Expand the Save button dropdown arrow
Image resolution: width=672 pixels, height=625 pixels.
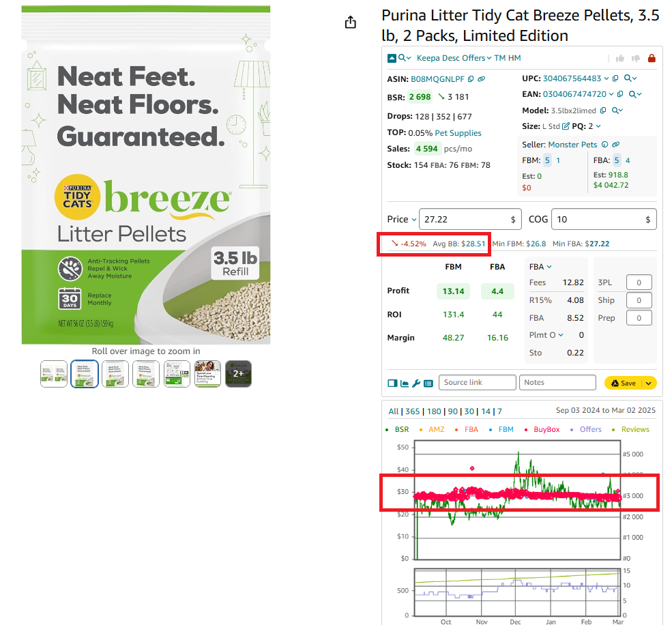click(x=649, y=383)
